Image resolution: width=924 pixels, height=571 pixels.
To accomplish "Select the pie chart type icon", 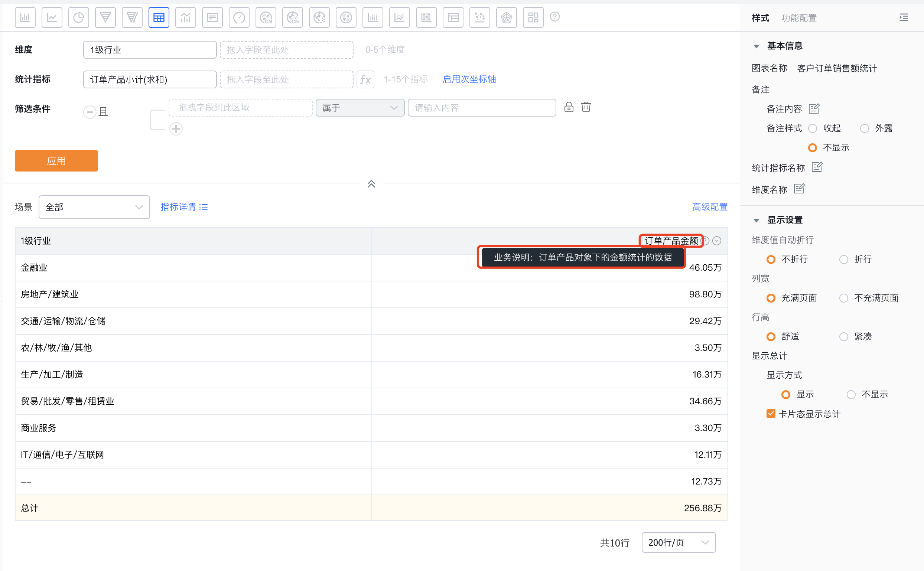I will tap(79, 17).
